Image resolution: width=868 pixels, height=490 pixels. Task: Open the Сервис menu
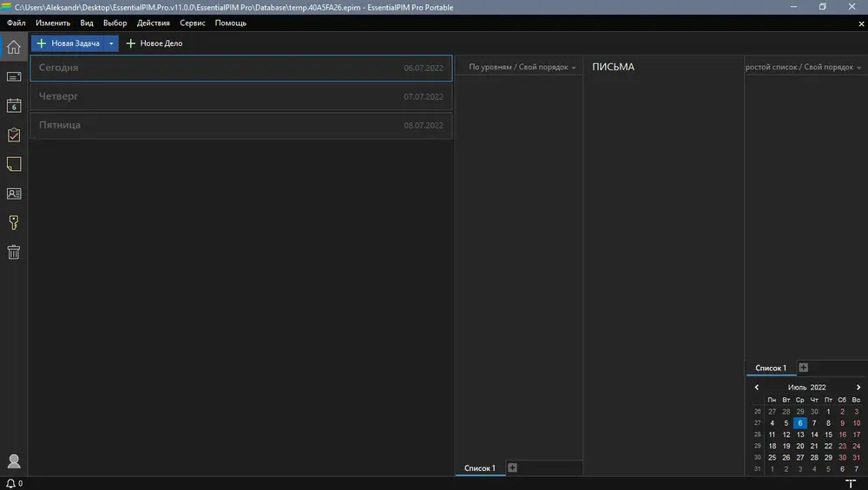pos(193,23)
